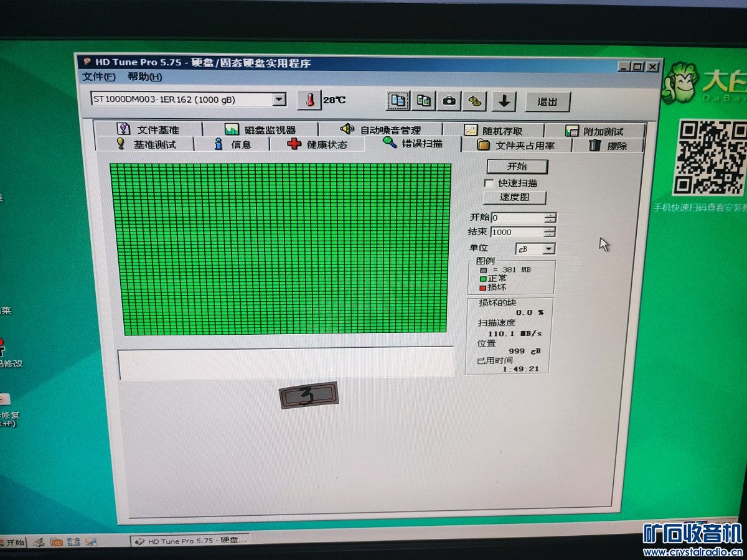The width and height of the screenshot is (747, 560).
Task: Select the 错误扫描 error scan tab
Action: [x=413, y=143]
